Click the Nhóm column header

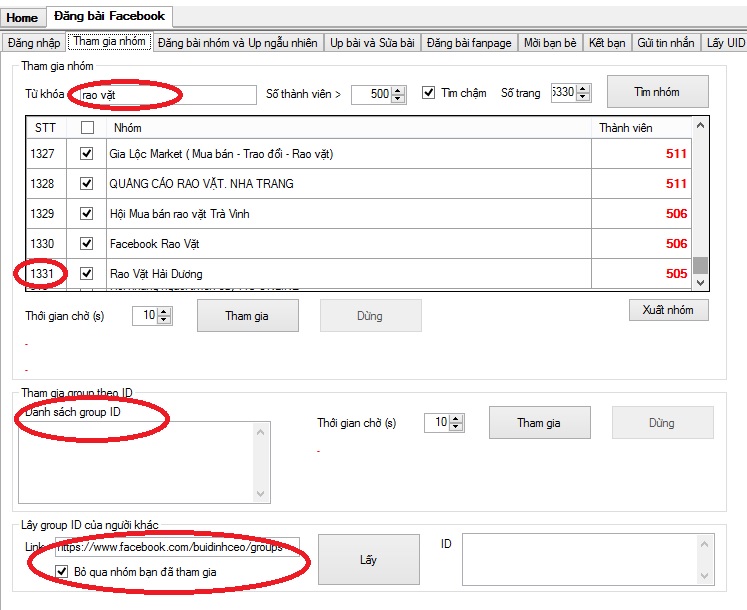coord(349,128)
